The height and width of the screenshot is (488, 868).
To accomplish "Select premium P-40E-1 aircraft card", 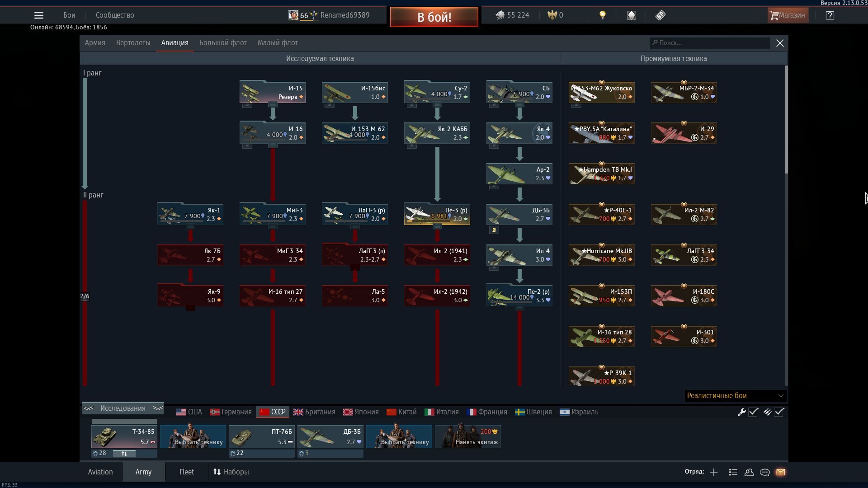I will 602,215.
